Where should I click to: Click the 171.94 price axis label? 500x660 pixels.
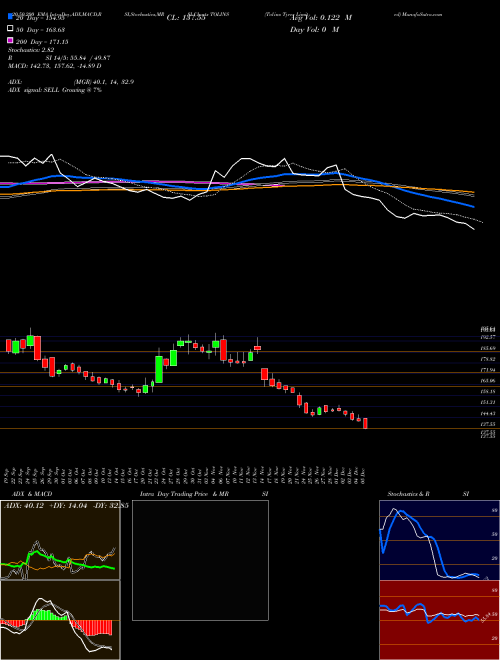[x=488, y=370]
